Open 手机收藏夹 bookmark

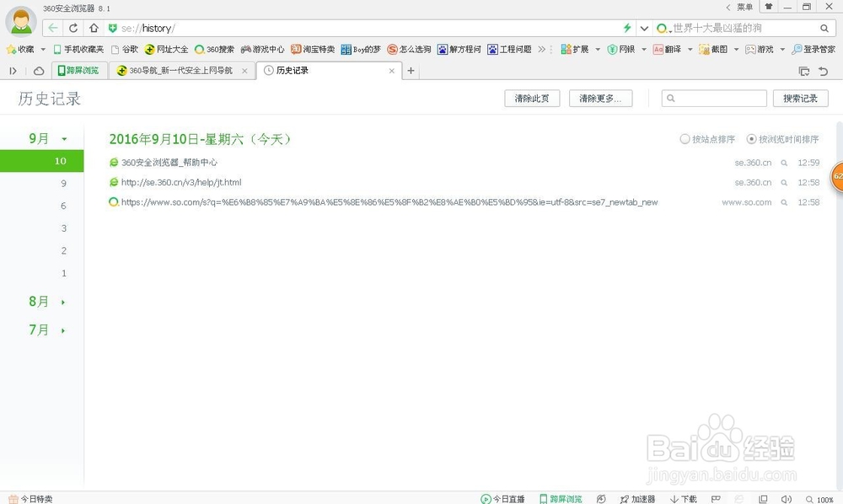[x=78, y=50]
